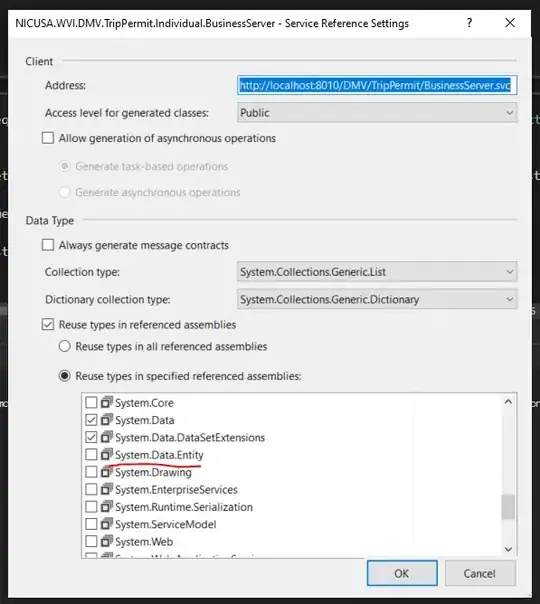Image resolution: width=540 pixels, height=604 pixels.
Task: Click the assembly list scrollbar down arrow
Action: coord(508,549)
